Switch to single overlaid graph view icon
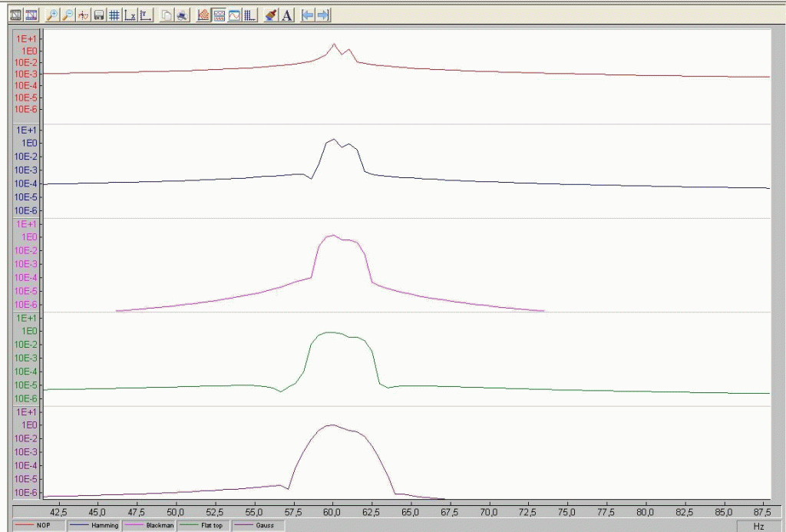 click(x=234, y=15)
